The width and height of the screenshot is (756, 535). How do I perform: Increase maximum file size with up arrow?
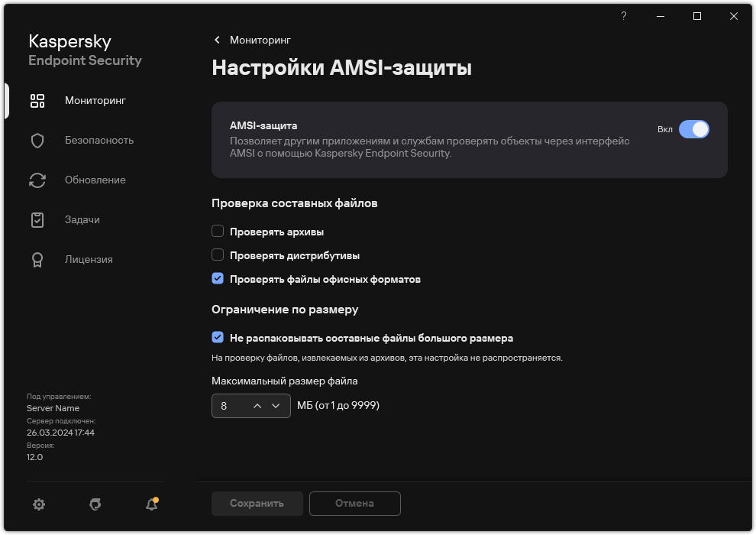[258, 406]
